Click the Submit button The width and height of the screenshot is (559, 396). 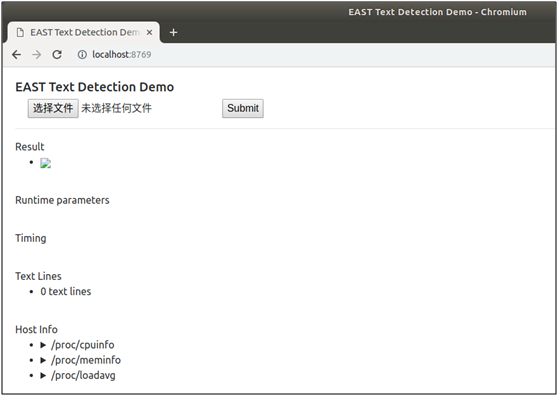[x=243, y=108]
